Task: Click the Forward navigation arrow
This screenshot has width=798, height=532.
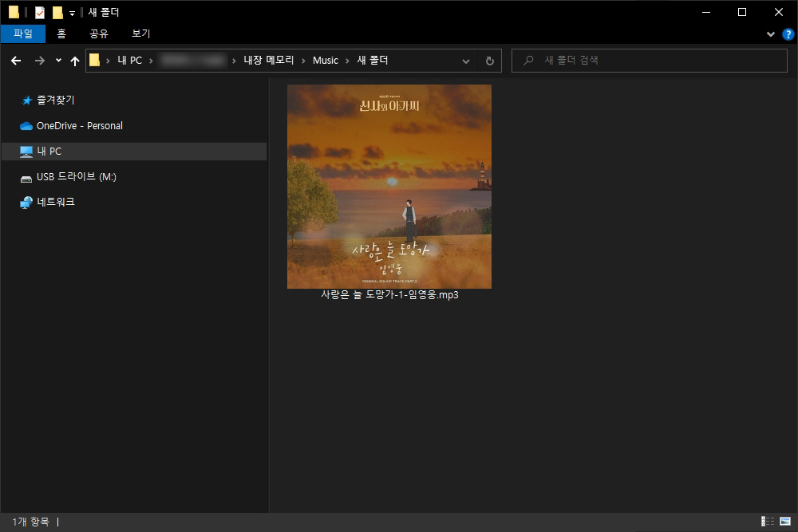Action: tap(39, 61)
